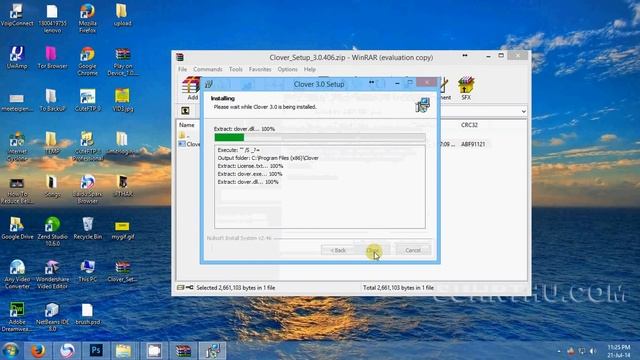Switch to Firefox on the taskbar
Image resolution: width=640 pixels, height=360 pixels.
point(38,351)
